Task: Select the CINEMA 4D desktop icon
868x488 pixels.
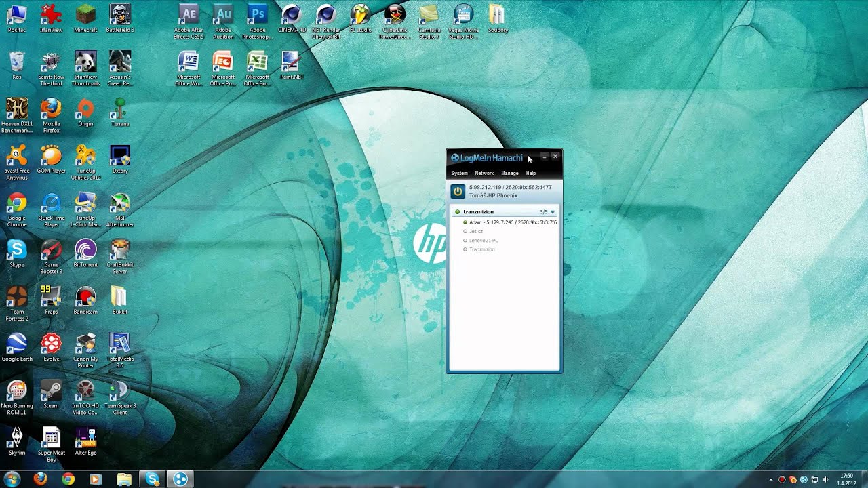Action: point(292,18)
